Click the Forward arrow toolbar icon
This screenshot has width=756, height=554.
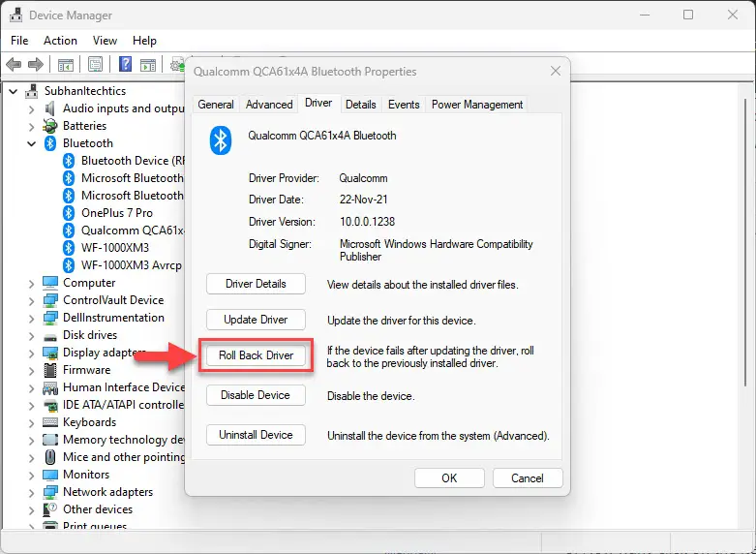tap(36, 64)
